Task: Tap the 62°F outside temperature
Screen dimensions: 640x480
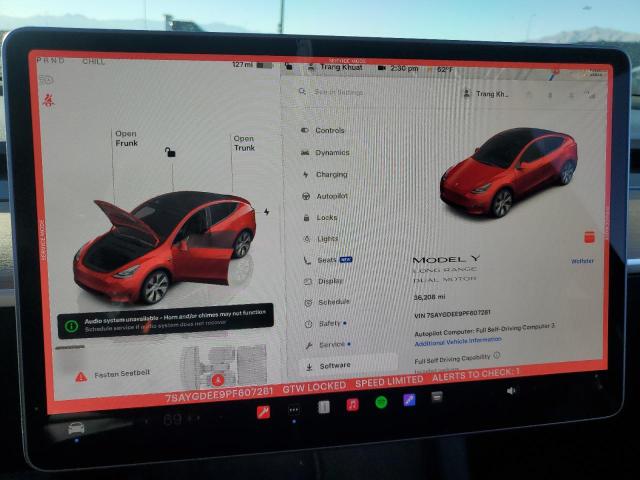Action: pyautogui.click(x=445, y=69)
